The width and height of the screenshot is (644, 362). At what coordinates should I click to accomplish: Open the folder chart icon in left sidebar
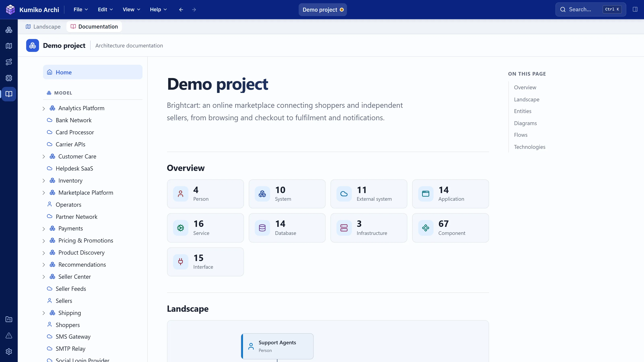9,319
